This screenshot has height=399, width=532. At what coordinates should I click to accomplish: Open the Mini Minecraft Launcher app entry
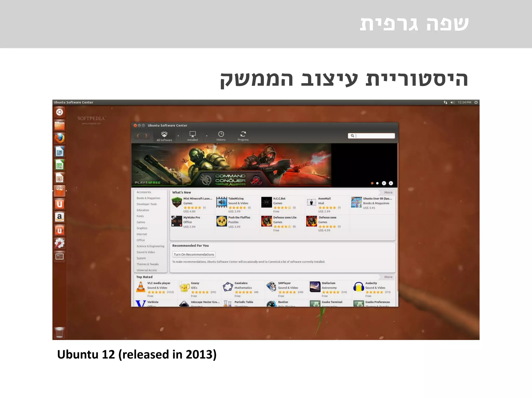point(192,205)
